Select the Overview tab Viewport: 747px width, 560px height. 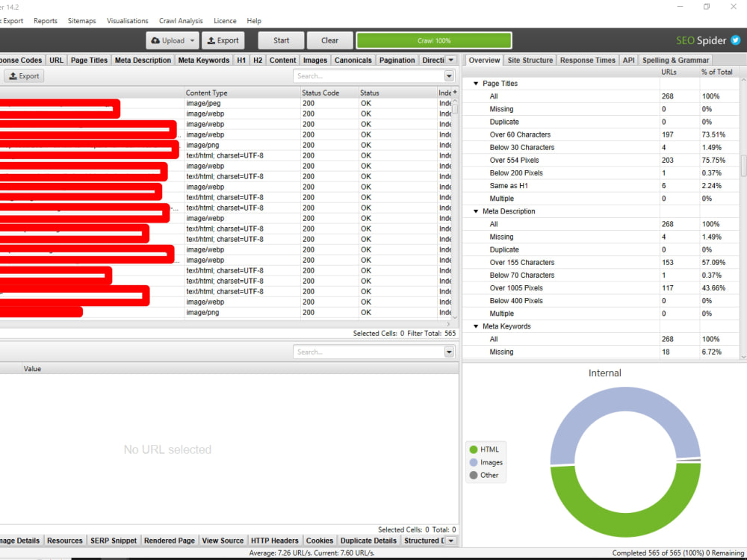[484, 60]
